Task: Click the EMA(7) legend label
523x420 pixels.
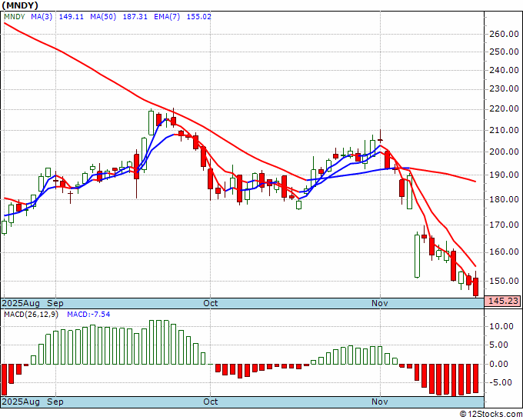Action: (x=167, y=17)
